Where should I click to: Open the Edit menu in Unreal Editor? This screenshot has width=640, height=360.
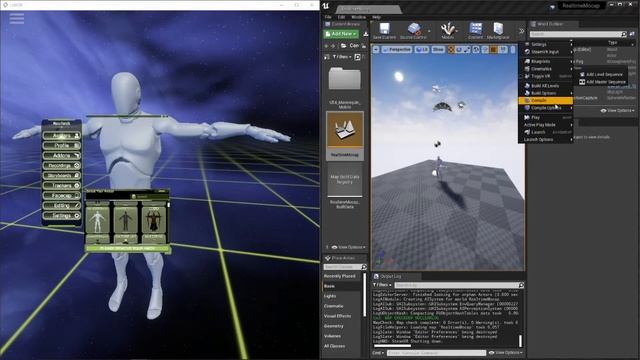[341, 17]
